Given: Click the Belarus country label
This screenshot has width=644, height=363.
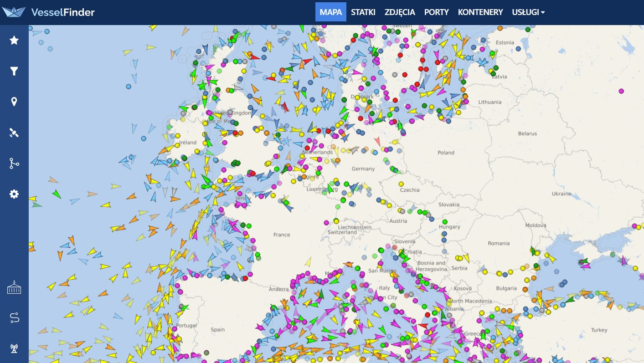Looking at the screenshot, I should tap(527, 133).
